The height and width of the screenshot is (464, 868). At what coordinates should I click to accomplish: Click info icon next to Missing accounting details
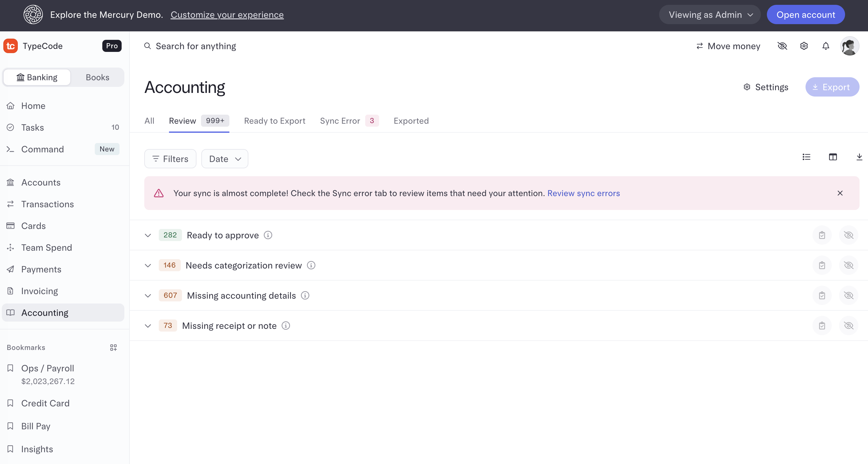[x=305, y=295]
